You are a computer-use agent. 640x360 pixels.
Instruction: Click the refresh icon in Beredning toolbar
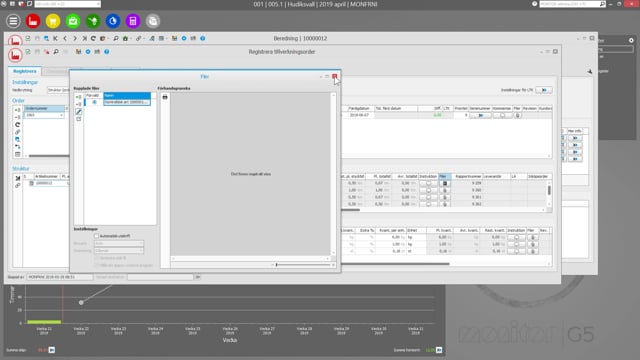point(93,38)
